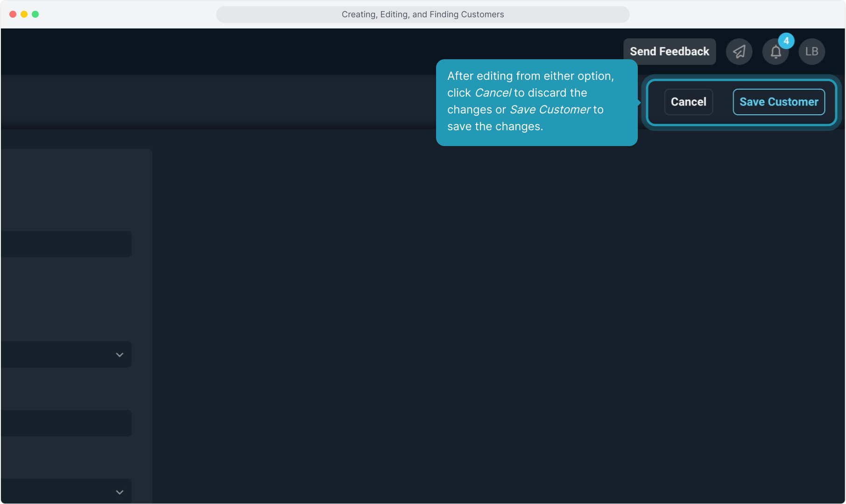
Task: Maximize the window with the green button
Action: [35, 14]
